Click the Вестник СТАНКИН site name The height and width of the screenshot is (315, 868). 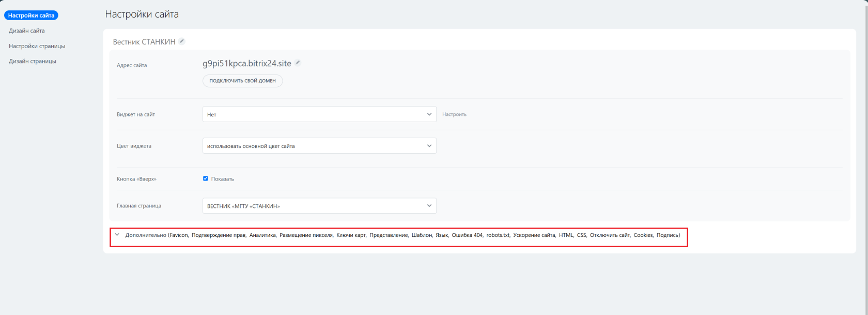coord(144,42)
